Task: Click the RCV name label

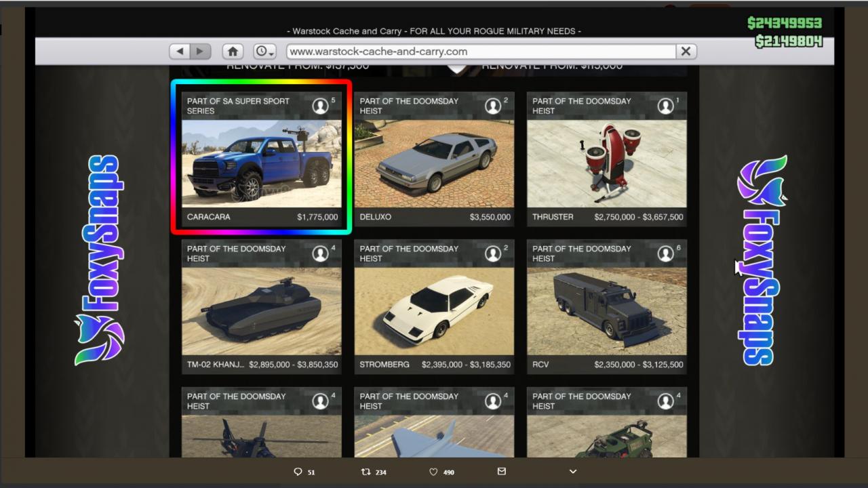Action: pos(540,365)
